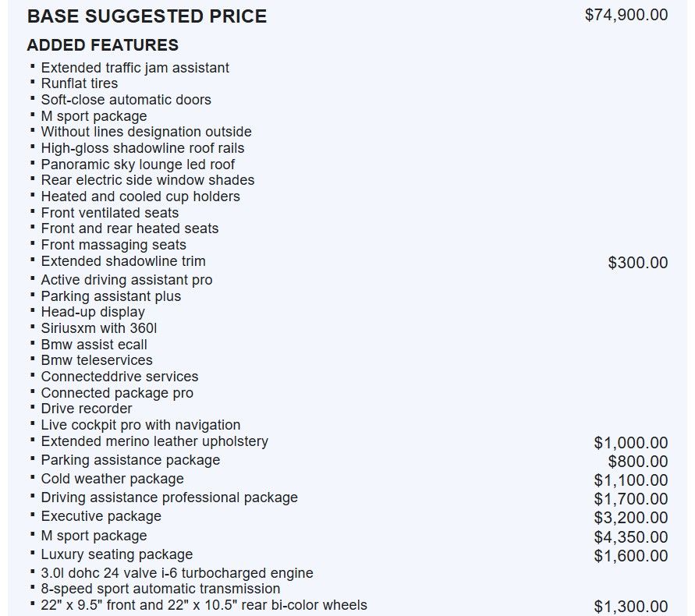Select Panoramic sky lounge led roof
Image resolution: width=695 pixels, height=616 pixels.
click(138, 165)
